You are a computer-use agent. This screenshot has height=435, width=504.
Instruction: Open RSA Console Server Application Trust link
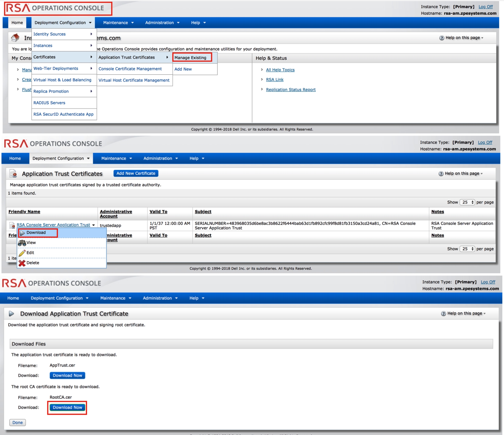click(x=53, y=225)
